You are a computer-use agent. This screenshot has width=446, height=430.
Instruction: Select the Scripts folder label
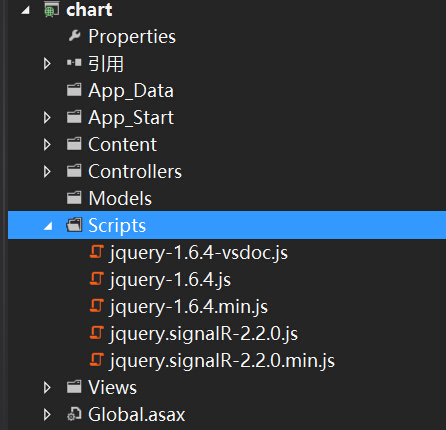pos(117,226)
